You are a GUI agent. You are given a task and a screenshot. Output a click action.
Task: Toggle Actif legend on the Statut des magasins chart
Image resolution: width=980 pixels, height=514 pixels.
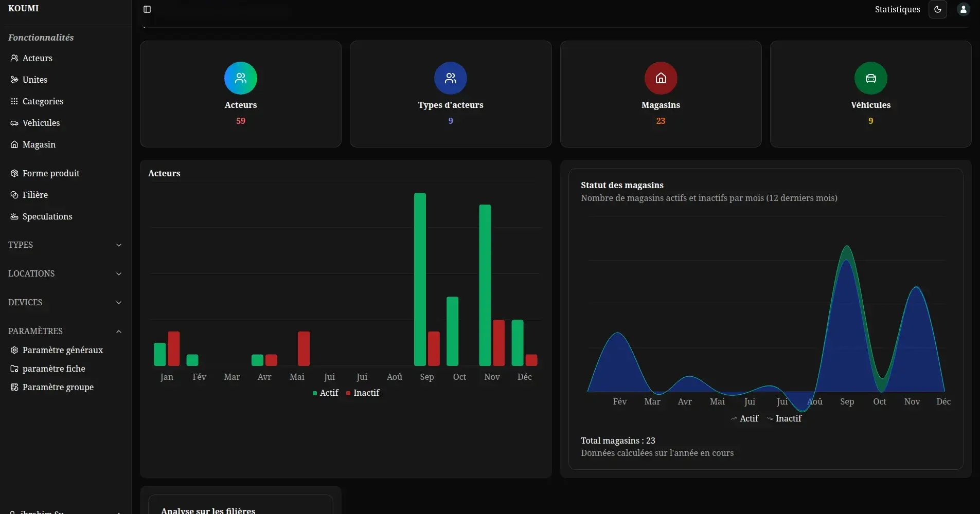tap(745, 418)
